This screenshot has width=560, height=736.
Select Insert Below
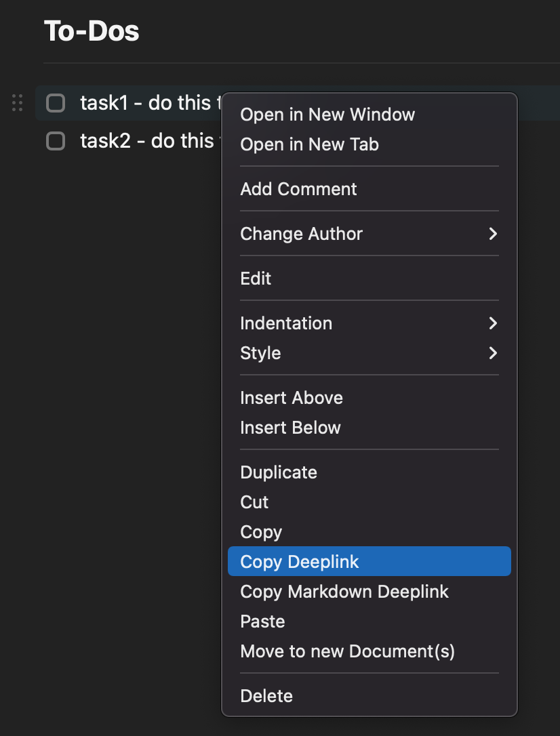pyautogui.click(x=291, y=428)
